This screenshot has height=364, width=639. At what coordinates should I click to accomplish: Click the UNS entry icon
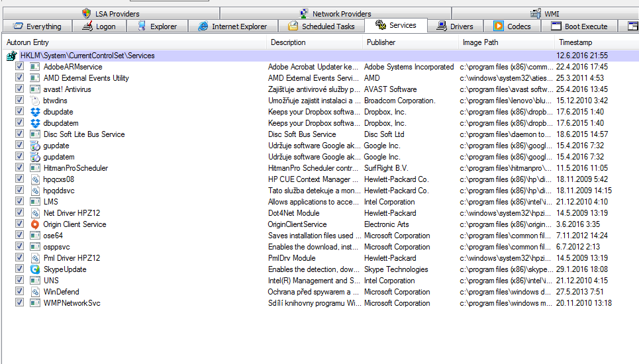point(35,281)
